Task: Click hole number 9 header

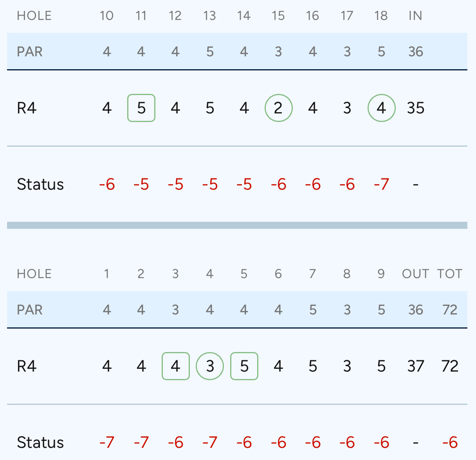Action: 381,274
